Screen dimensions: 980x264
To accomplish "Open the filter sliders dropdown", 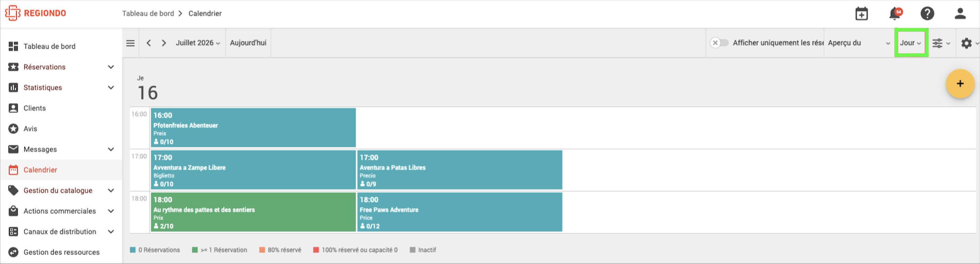I will (941, 43).
